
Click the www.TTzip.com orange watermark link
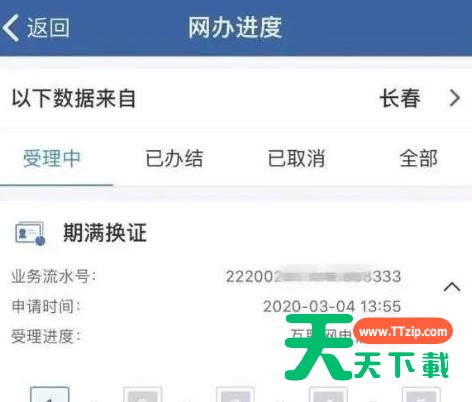pos(403,332)
